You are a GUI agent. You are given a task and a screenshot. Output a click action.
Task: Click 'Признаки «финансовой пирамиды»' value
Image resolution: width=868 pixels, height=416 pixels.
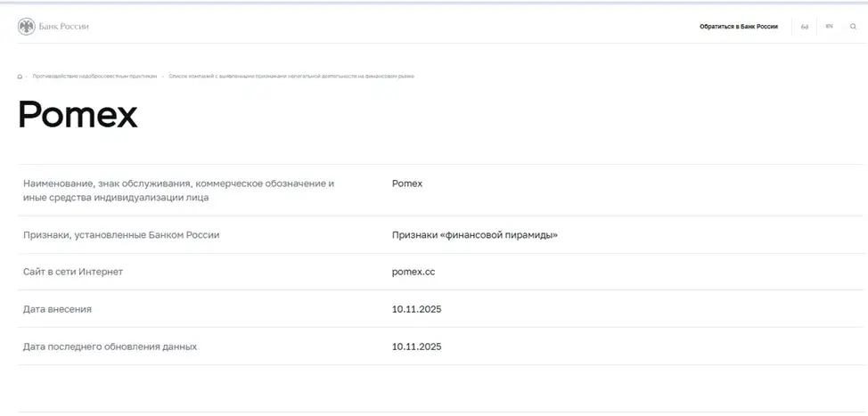click(x=474, y=235)
